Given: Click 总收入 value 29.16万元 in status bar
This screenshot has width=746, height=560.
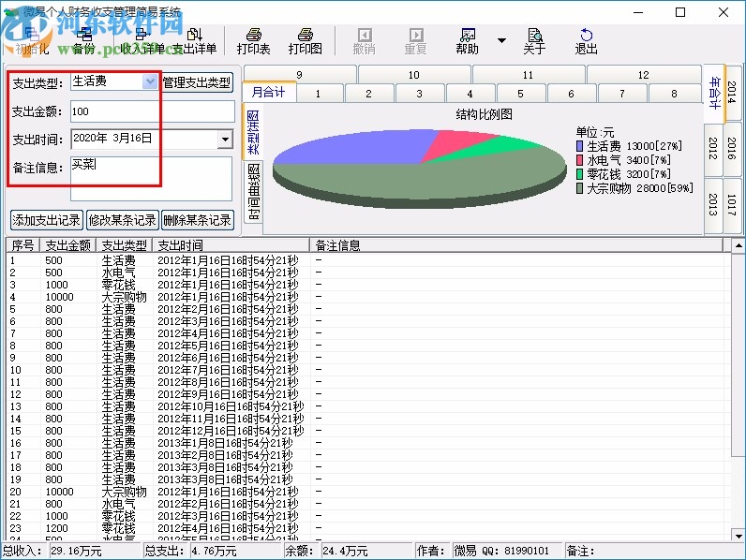Looking at the screenshot, I should point(76,551).
